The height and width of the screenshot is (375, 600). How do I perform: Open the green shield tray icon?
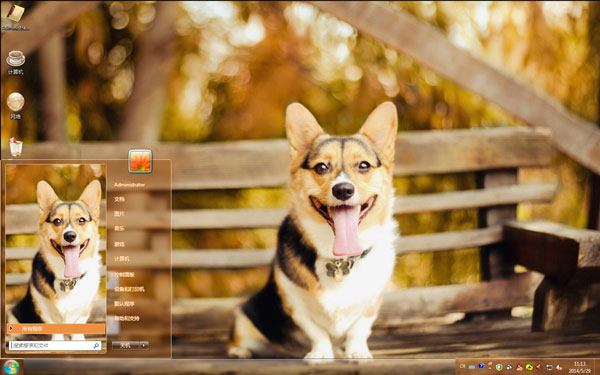point(499,367)
